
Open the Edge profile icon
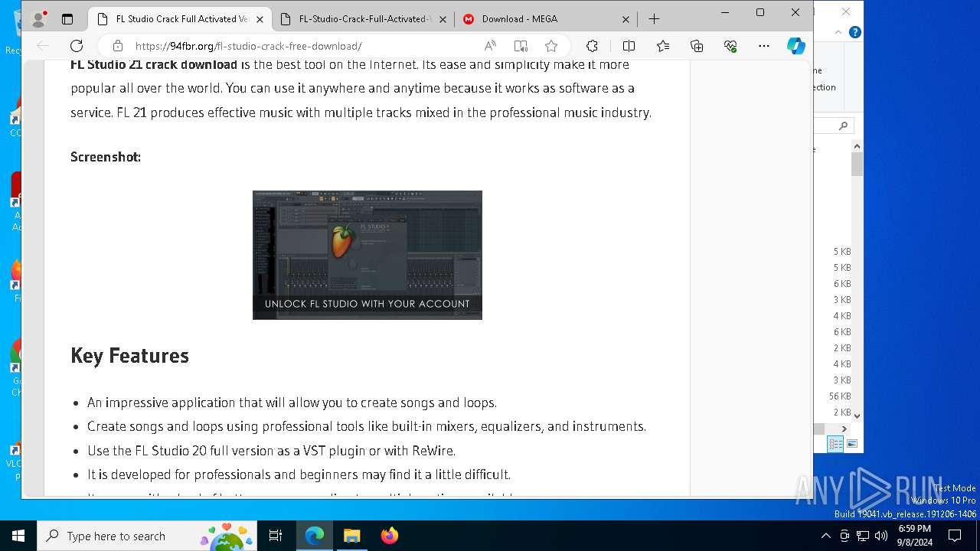[x=38, y=19]
